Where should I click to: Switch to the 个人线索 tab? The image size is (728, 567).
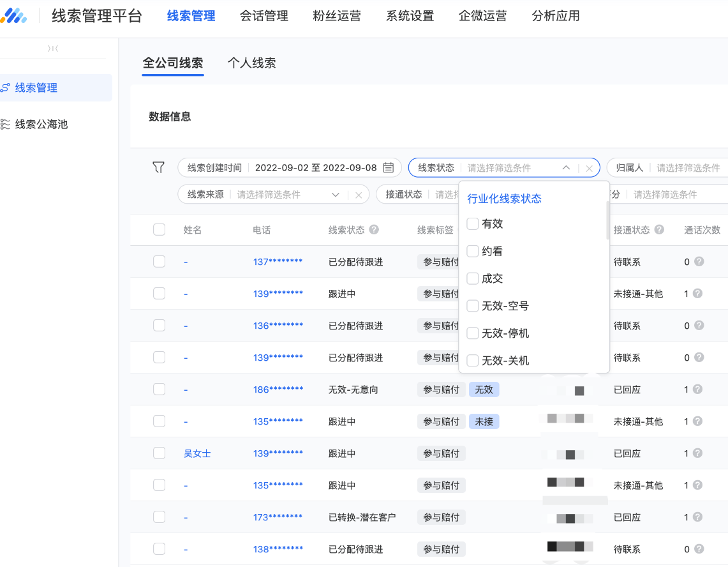click(251, 63)
